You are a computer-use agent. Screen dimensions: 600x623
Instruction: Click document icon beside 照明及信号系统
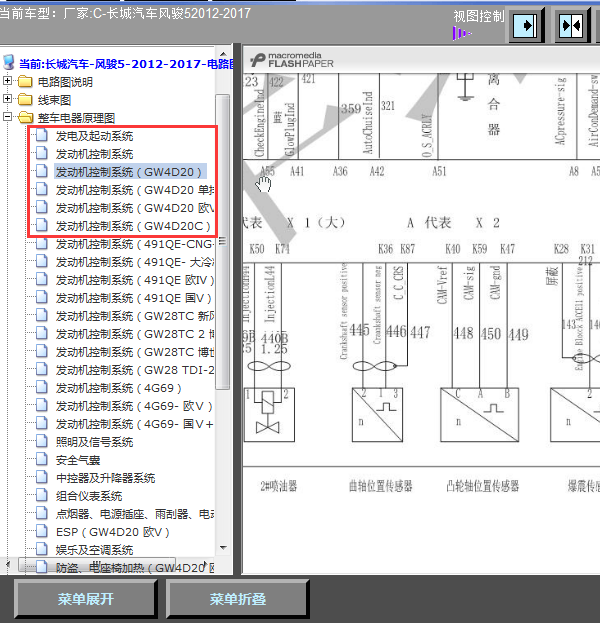pyautogui.click(x=41, y=441)
